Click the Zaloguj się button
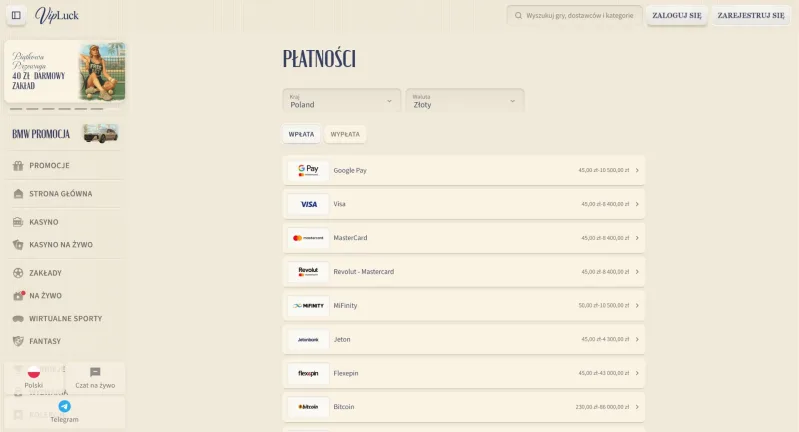This screenshot has height=432, width=799. coord(677,16)
